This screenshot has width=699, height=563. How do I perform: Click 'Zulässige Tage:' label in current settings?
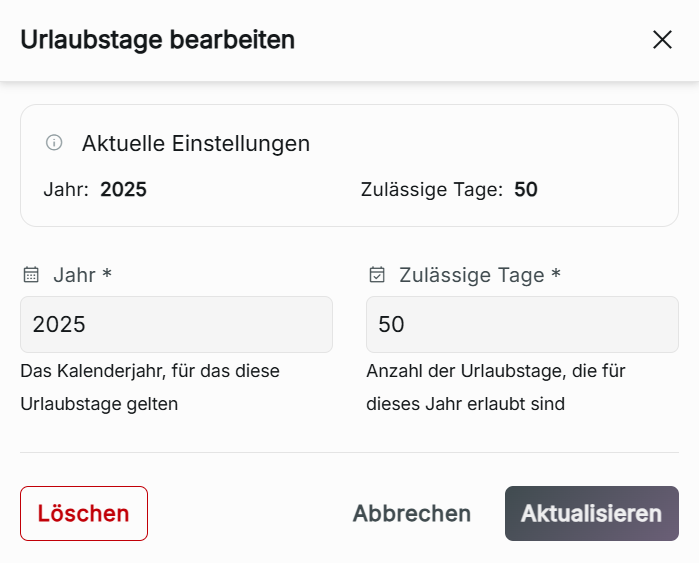pyautogui.click(x=431, y=189)
